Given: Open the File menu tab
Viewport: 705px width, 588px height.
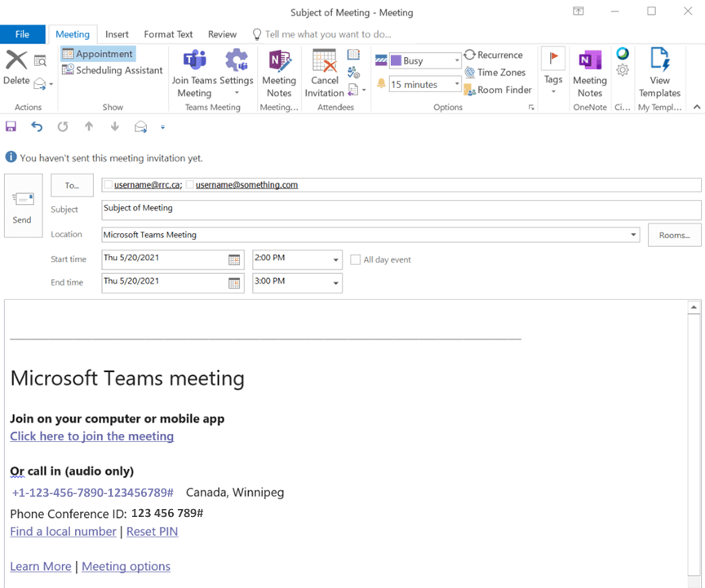Looking at the screenshot, I should pyautogui.click(x=22, y=34).
